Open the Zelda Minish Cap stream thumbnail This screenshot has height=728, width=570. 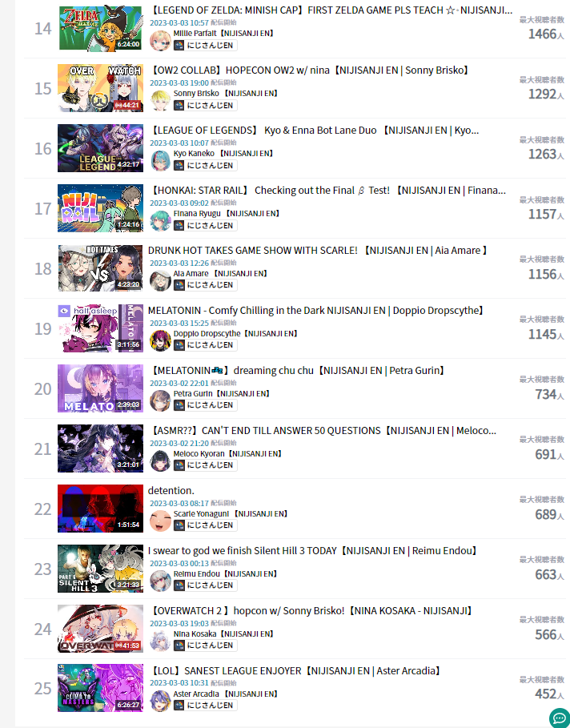(x=101, y=28)
